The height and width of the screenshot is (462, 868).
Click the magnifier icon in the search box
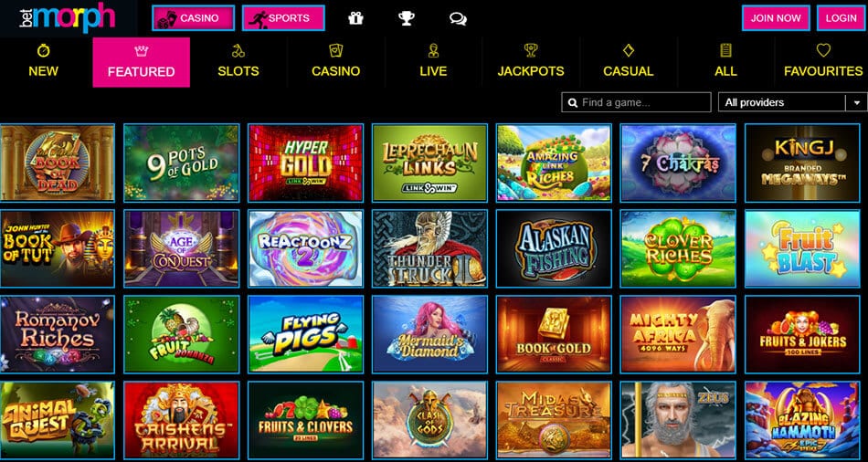(x=572, y=103)
